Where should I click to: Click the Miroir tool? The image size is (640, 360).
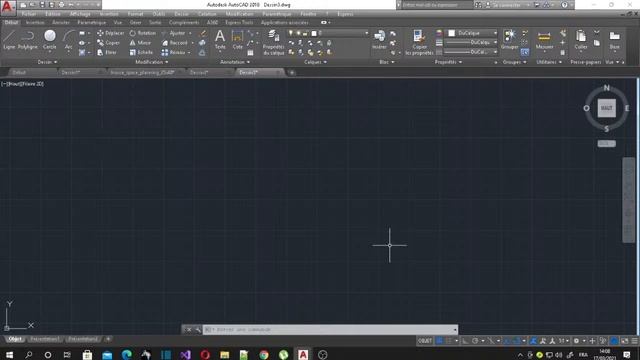(140, 43)
